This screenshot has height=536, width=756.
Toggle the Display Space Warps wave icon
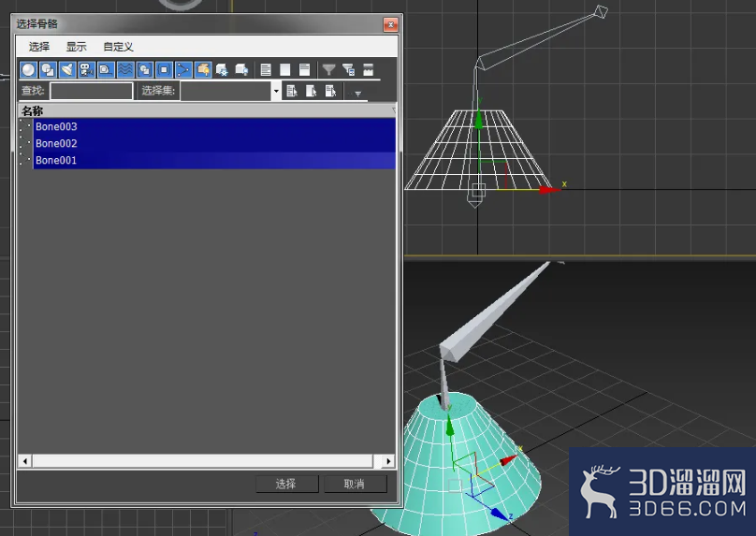pos(125,70)
